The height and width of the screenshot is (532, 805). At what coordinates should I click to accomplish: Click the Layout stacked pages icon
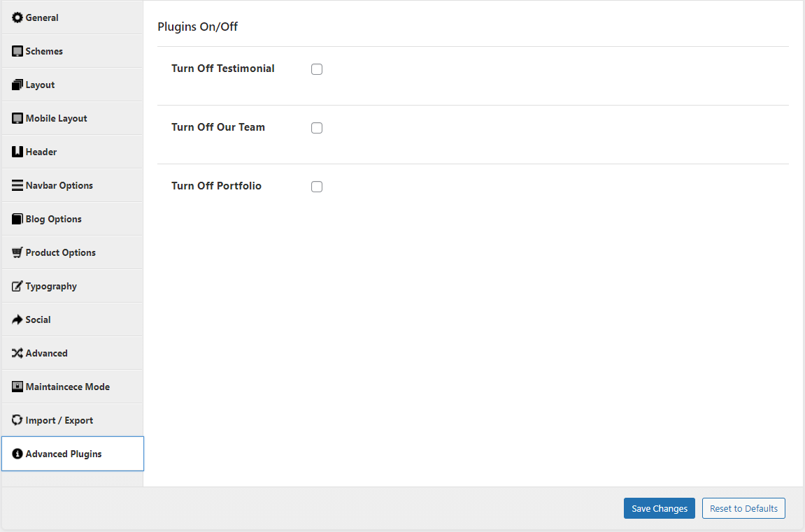pos(17,85)
